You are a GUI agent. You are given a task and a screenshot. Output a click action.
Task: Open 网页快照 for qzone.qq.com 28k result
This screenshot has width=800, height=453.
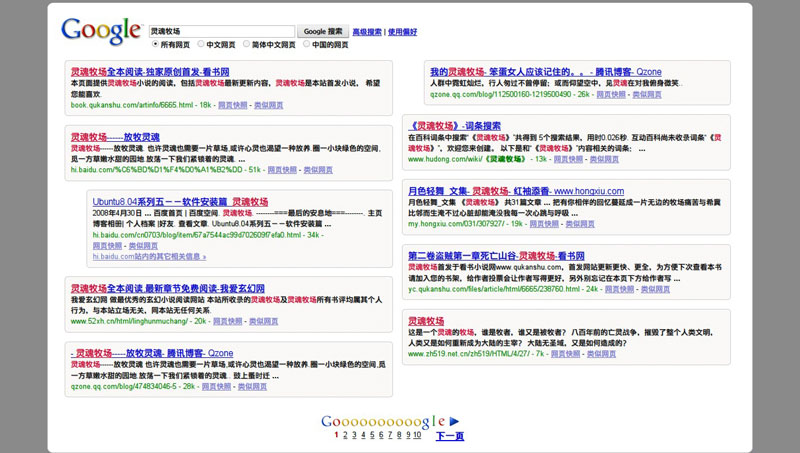(x=216, y=387)
